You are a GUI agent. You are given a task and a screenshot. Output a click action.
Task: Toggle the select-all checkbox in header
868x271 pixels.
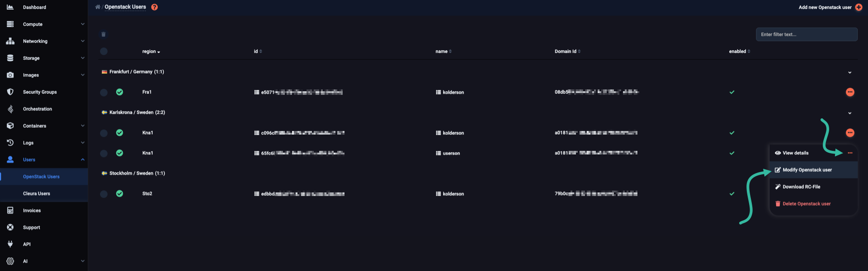click(104, 51)
